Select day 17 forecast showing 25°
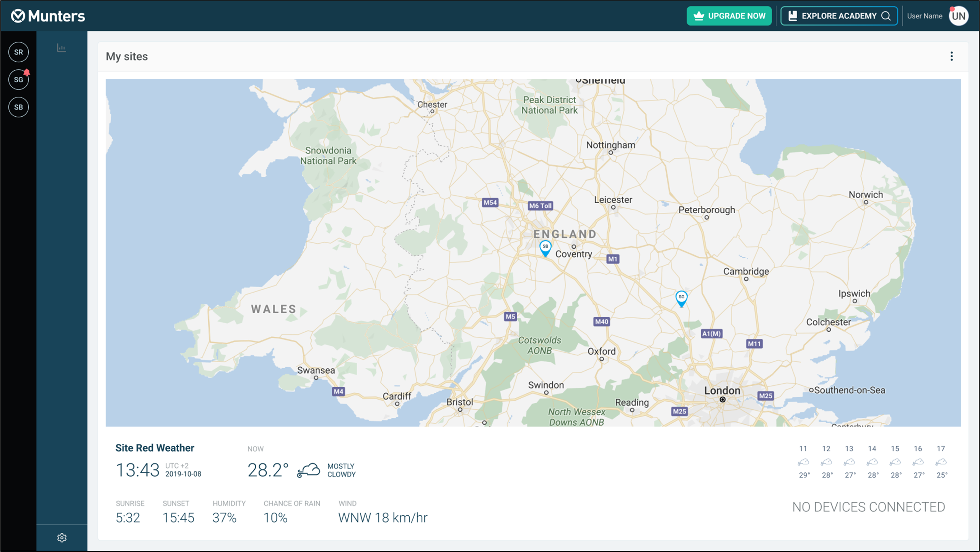This screenshot has height=552, width=980. (941, 462)
